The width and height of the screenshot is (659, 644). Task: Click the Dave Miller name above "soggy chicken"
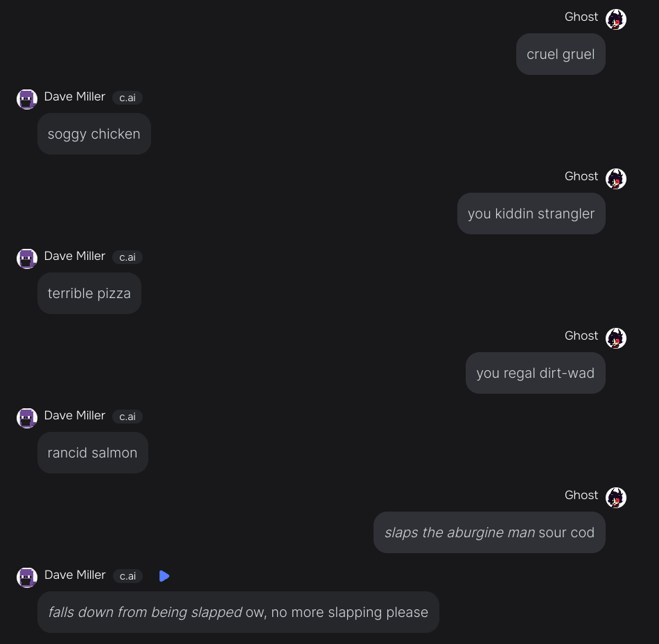[x=75, y=96]
